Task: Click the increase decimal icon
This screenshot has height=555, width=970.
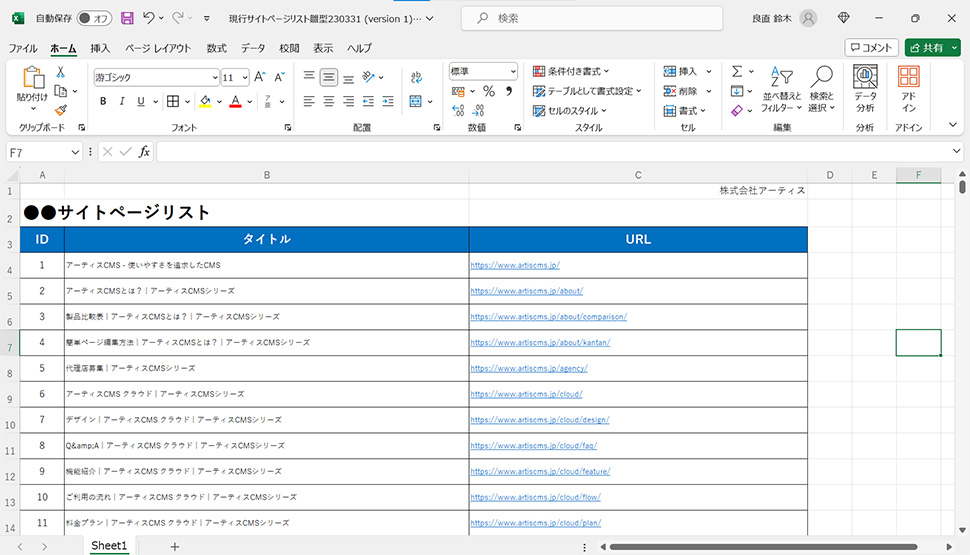Action: 458,110
